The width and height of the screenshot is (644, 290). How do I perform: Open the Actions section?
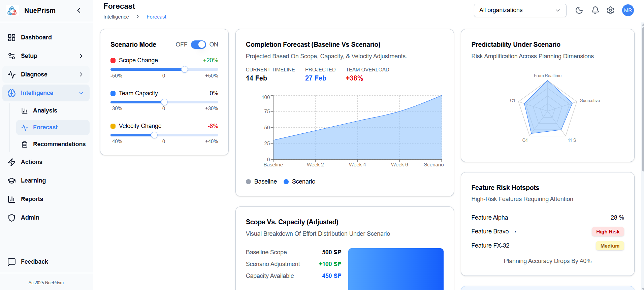[x=46, y=162]
